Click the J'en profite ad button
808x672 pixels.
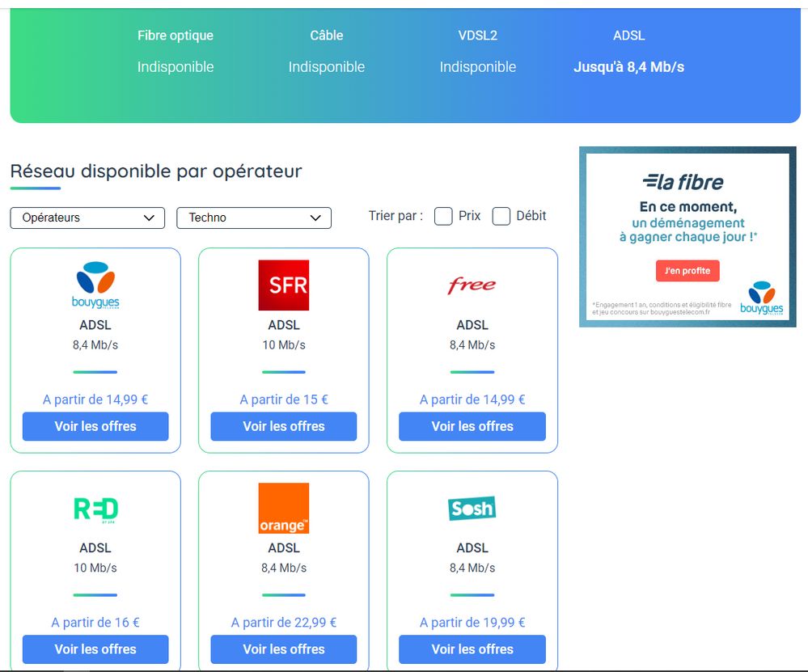tap(687, 271)
